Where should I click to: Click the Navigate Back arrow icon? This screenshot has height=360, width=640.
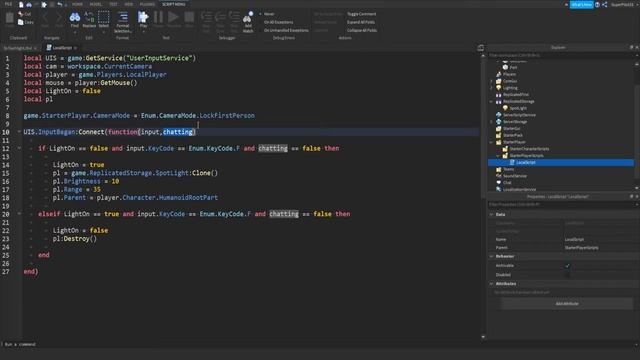[x=45, y=17]
